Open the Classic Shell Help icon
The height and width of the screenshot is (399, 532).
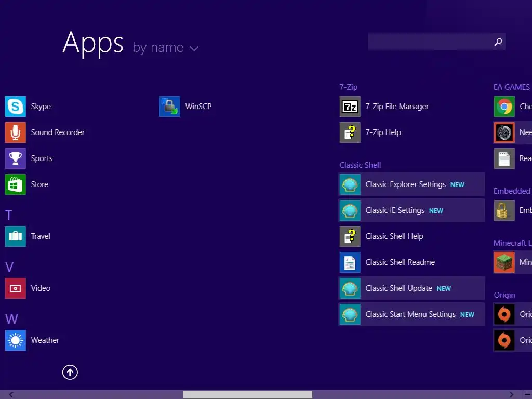[x=350, y=236]
